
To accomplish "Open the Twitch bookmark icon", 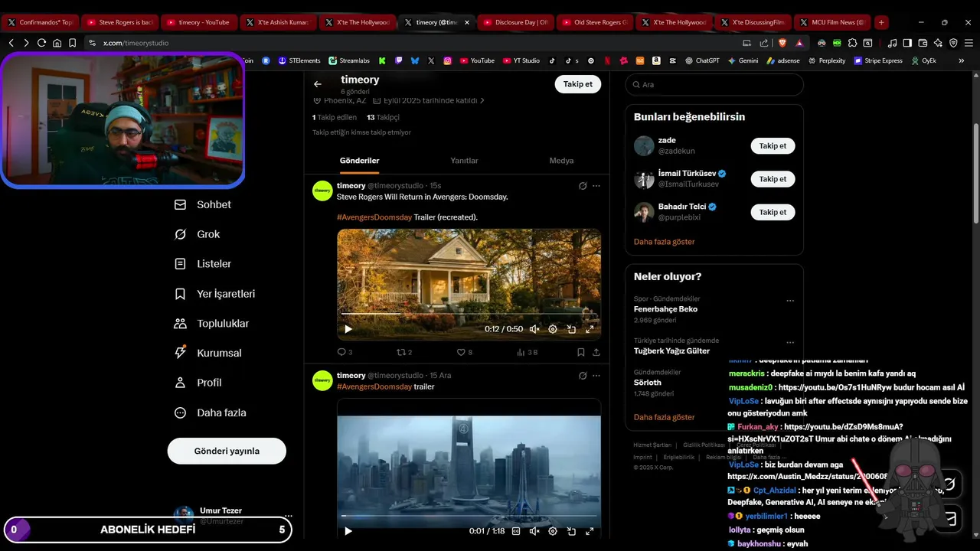I will [x=398, y=60].
